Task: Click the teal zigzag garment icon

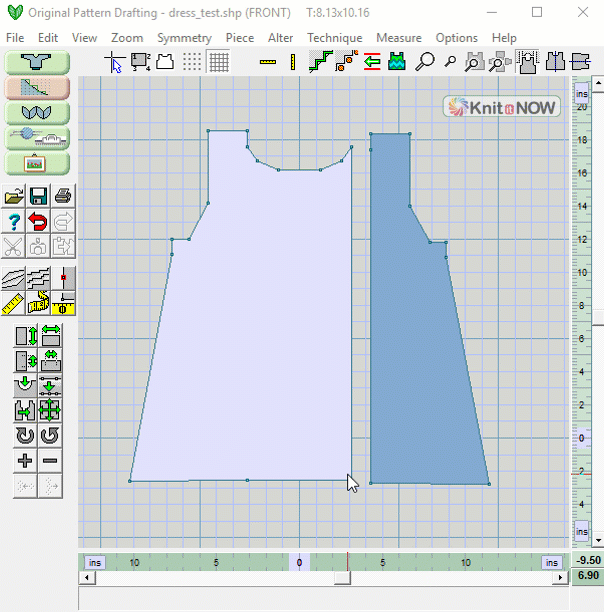Action: tap(397, 62)
